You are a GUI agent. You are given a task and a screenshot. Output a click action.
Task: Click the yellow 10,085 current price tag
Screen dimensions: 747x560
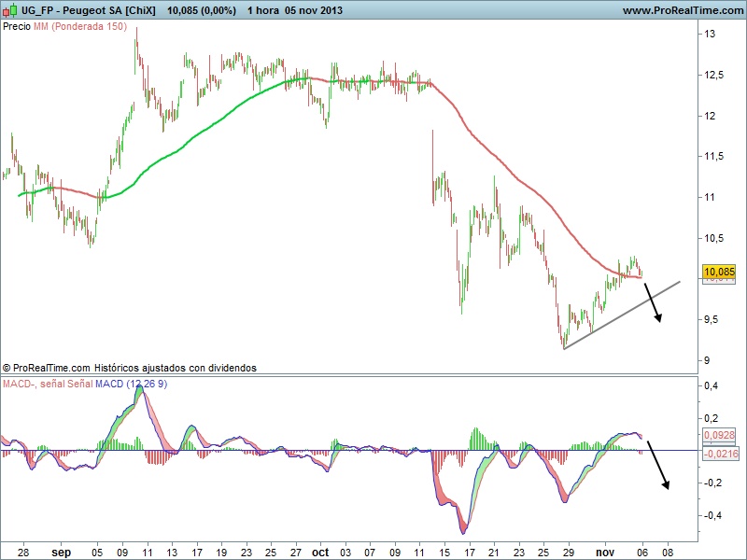[719, 272]
